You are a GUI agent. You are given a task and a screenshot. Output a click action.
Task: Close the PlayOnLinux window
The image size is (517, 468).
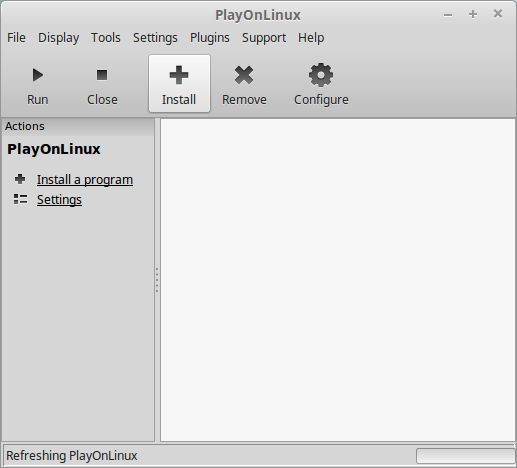[x=498, y=14]
